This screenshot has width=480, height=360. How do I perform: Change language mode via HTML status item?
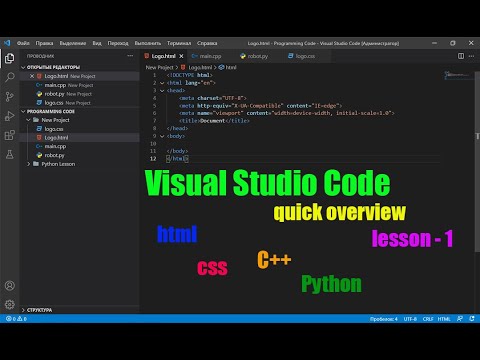pos(444,319)
